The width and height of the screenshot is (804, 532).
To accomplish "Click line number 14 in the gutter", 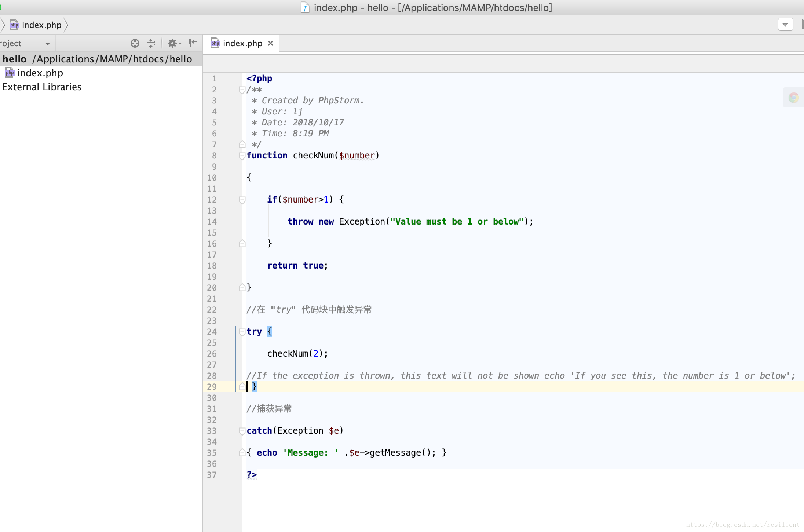I will coord(212,222).
